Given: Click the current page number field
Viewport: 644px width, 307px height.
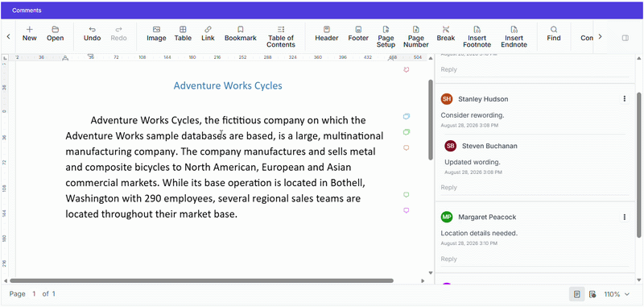Looking at the screenshot, I should click(35, 294).
